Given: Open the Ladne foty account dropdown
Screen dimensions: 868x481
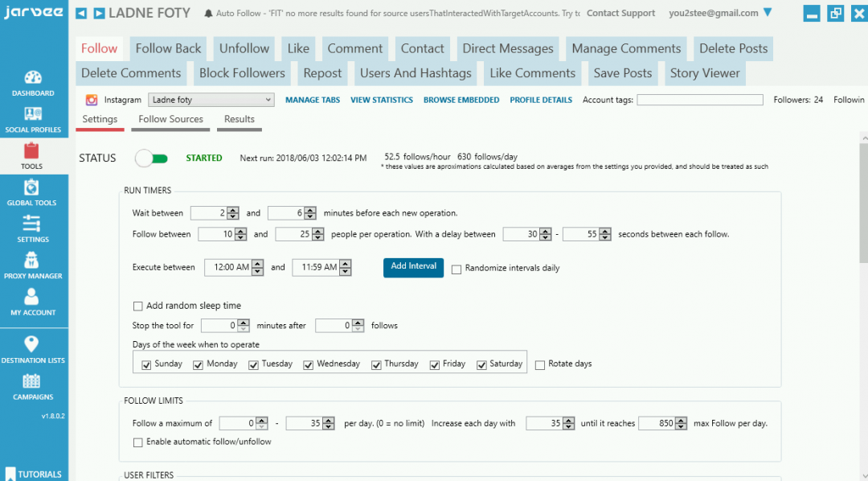Looking at the screenshot, I should click(211, 100).
